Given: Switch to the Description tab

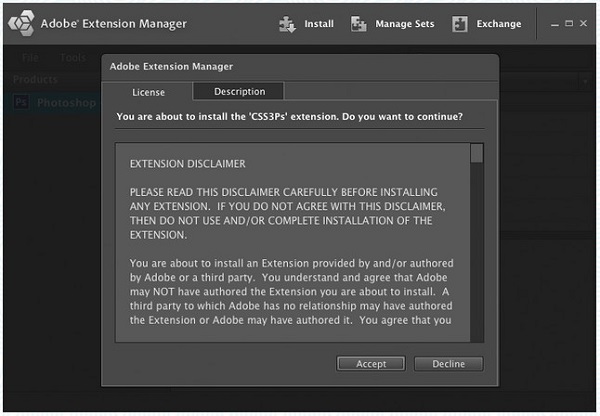Looking at the screenshot, I should click(x=239, y=91).
